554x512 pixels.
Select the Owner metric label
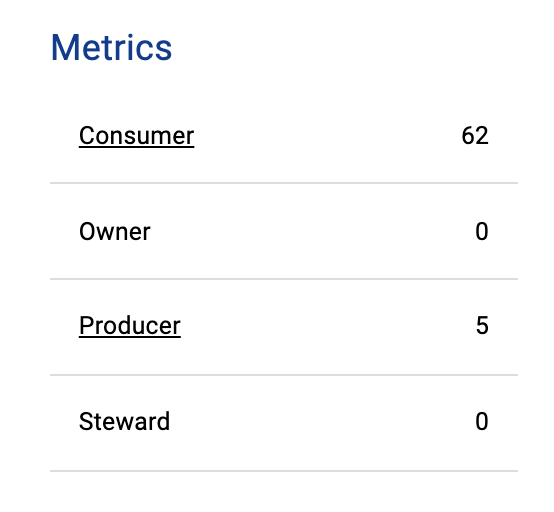point(115,232)
